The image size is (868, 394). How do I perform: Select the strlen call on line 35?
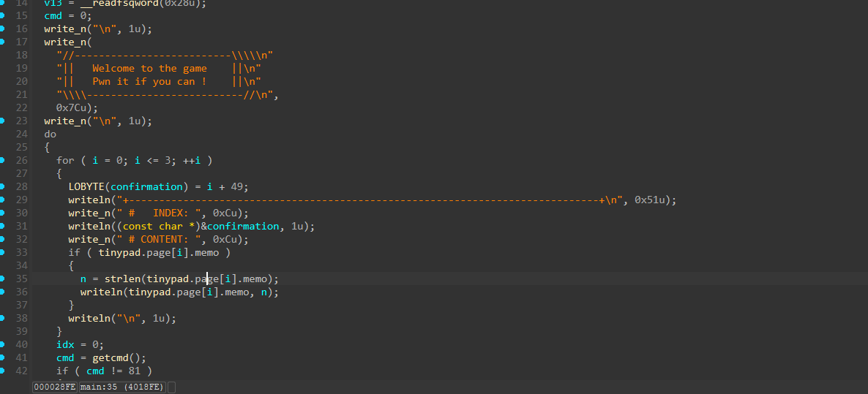(x=122, y=279)
